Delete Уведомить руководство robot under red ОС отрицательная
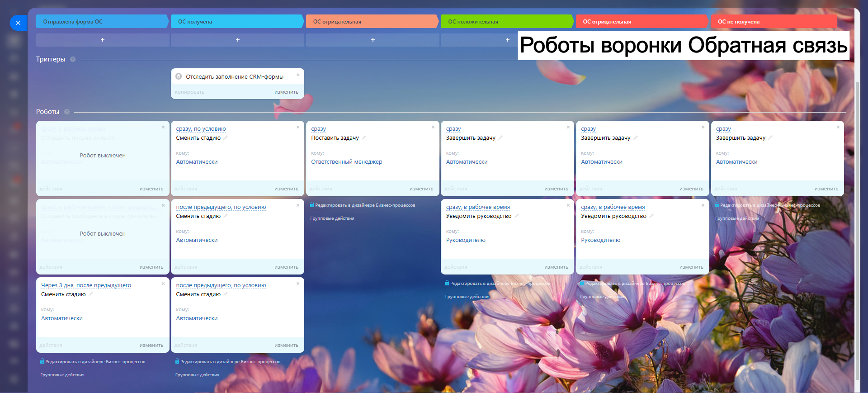Viewport: 868px width, 393px height. (x=703, y=205)
